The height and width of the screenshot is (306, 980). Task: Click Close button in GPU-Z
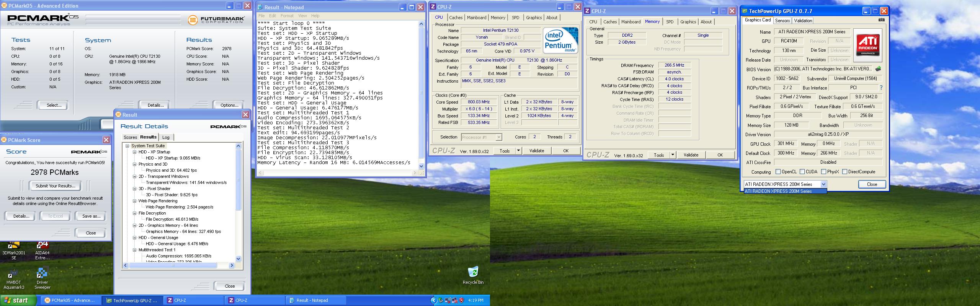click(x=872, y=184)
